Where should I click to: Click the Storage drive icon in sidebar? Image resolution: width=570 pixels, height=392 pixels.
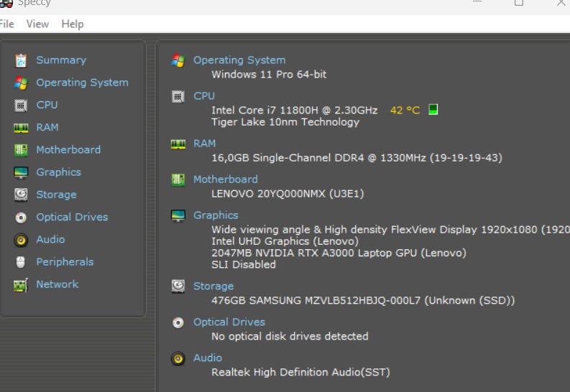click(21, 195)
